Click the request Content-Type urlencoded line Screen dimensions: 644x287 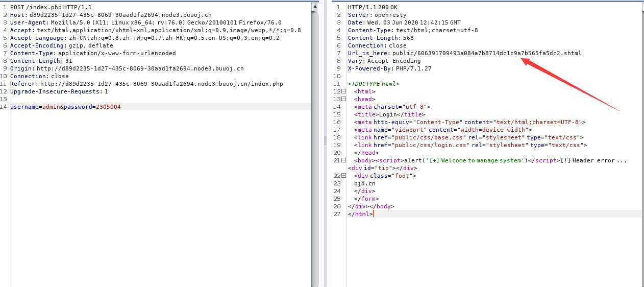pyautogui.click(x=93, y=53)
